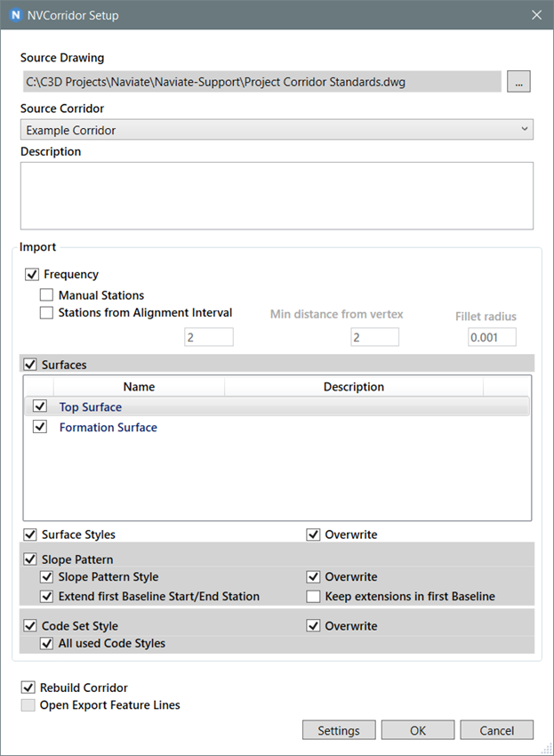This screenshot has width=554, height=756.
Task: Open the Settings button
Action: (x=339, y=730)
